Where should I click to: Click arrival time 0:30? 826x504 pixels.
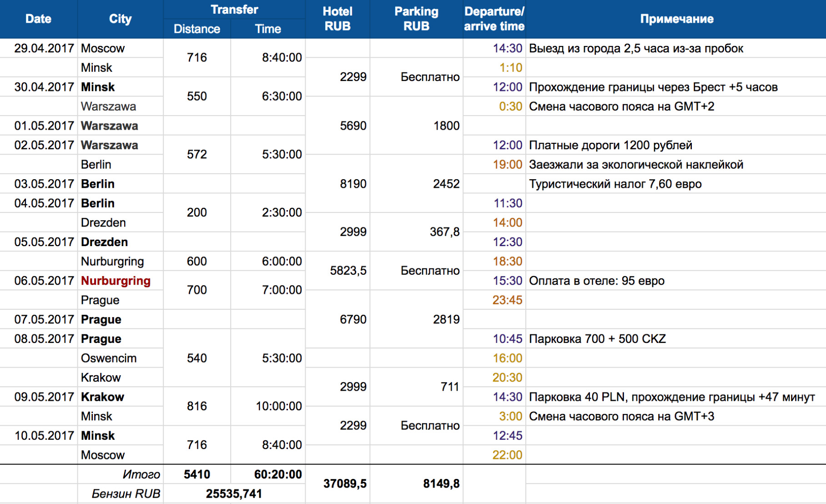tap(494, 106)
